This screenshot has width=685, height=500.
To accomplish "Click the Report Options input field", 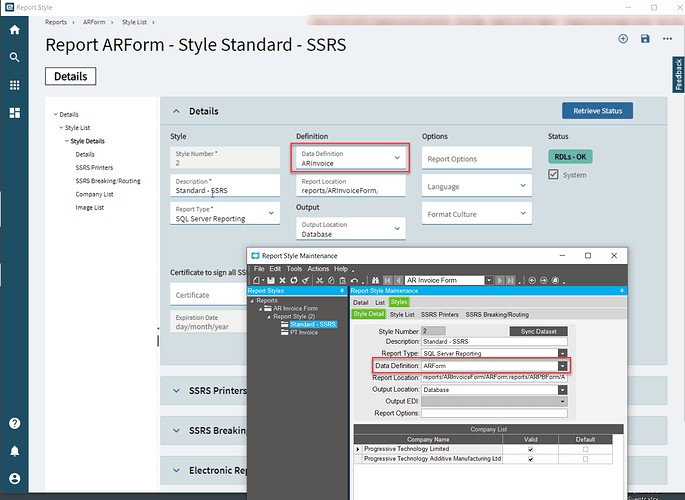I will click(477, 158).
